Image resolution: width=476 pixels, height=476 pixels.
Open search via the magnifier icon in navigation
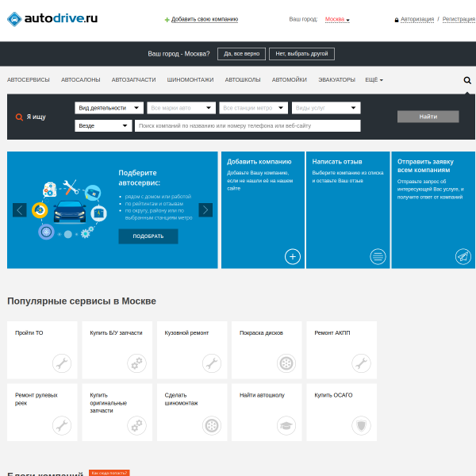(467, 80)
